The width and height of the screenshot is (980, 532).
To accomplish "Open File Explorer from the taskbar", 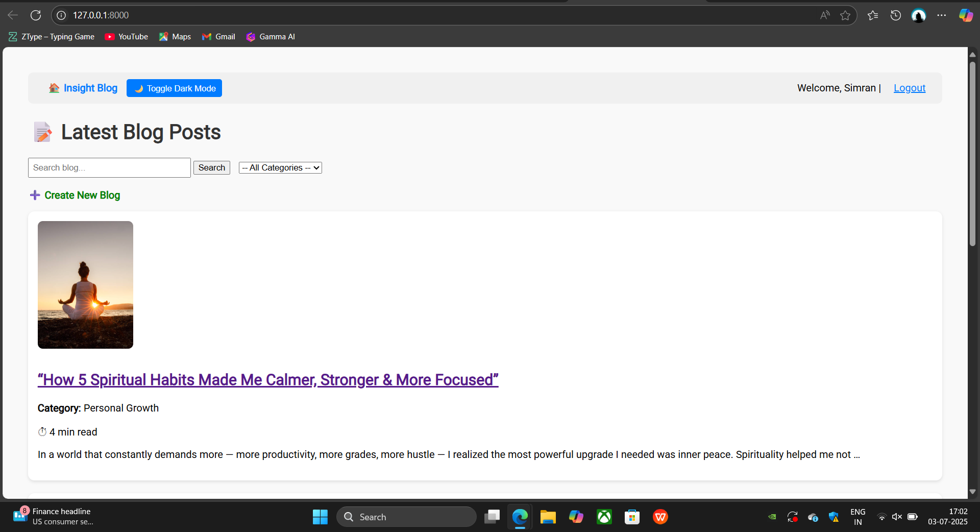I will coord(548,517).
